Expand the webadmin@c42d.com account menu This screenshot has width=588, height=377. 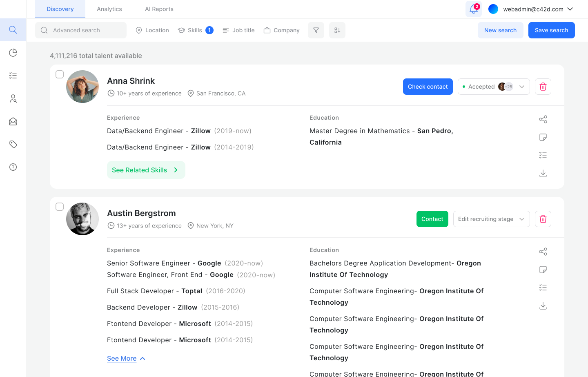point(570,9)
